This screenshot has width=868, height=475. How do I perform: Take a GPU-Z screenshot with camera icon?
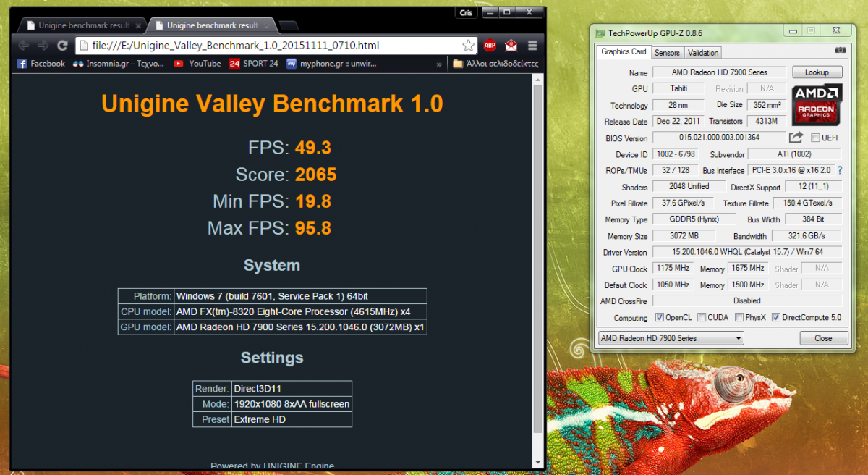pyautogui.click(x=840, y=50)
